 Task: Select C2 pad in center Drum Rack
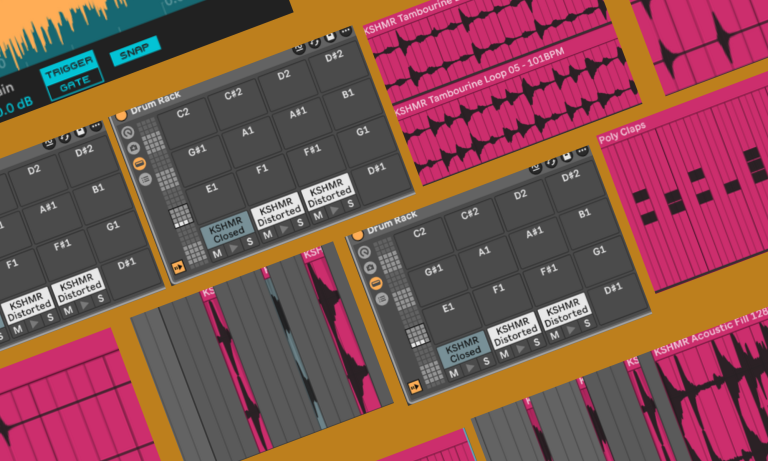click(186, 122)
